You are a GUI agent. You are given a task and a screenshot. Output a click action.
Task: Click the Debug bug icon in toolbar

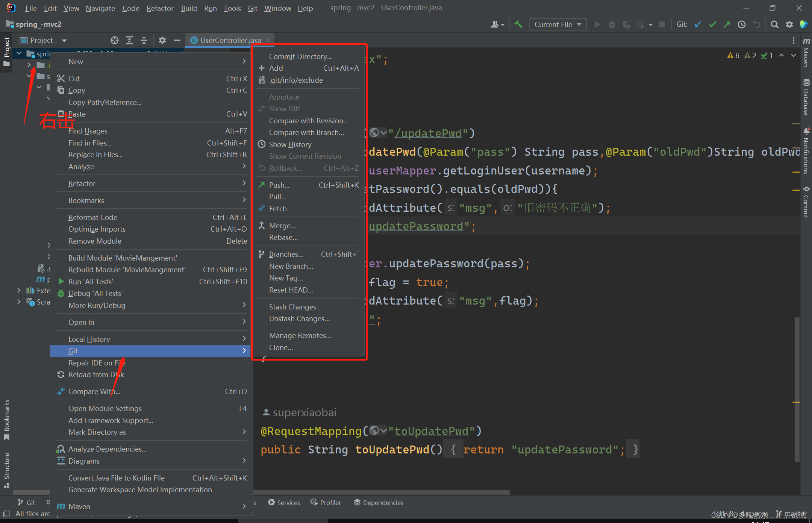[x=612, y=24]
